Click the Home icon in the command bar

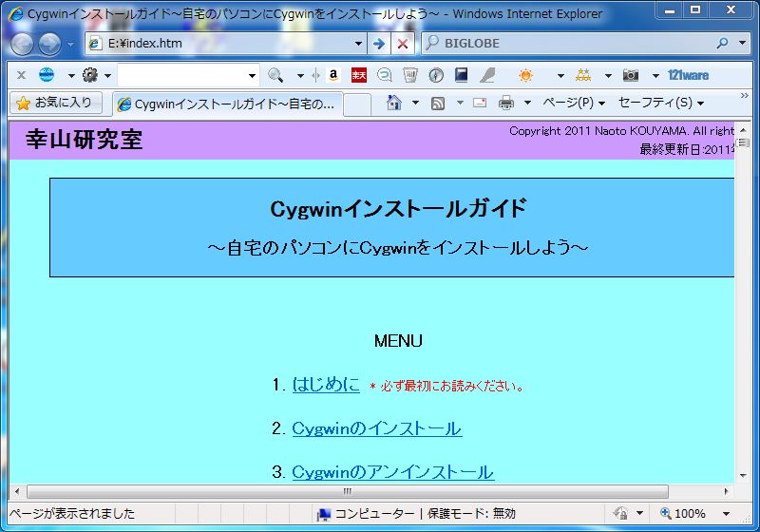tap(394, 103)
